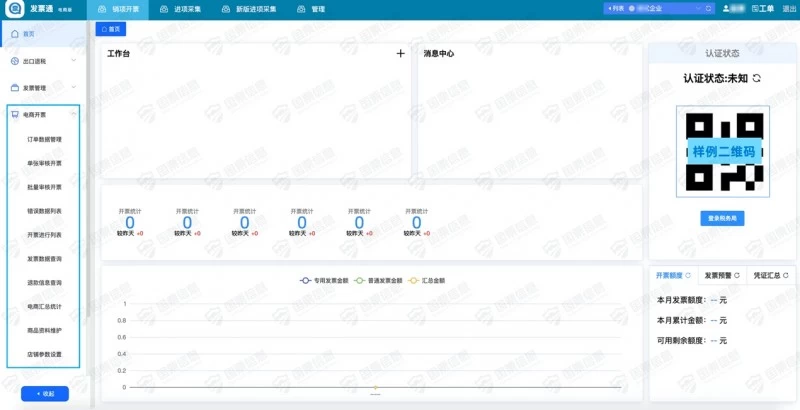Refresh the 认证状态 status icon

[757, 78]
